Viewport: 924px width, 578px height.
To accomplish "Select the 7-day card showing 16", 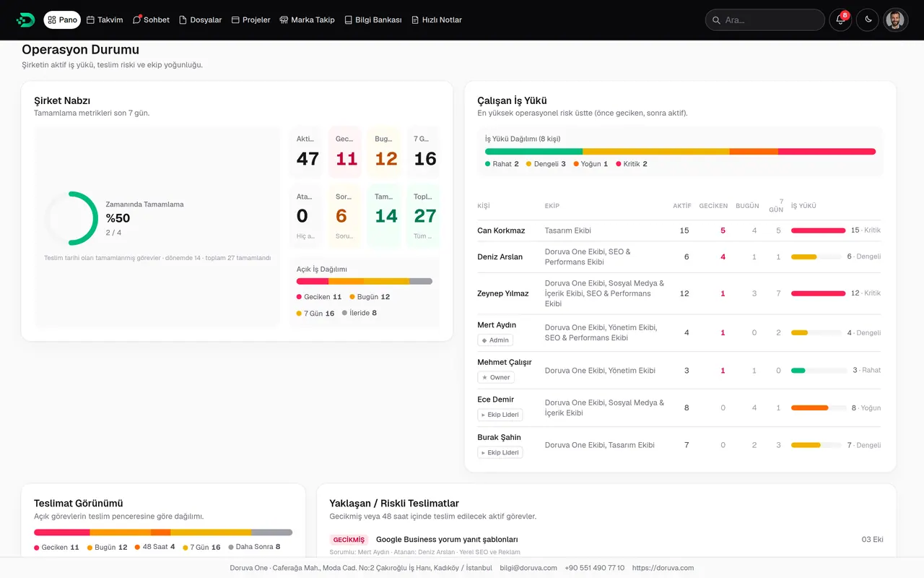I will 424,152.
